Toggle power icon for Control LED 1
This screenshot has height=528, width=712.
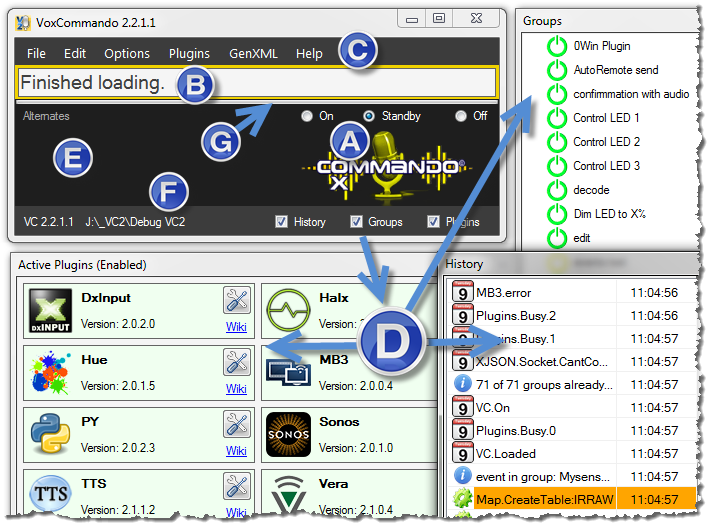[557, 118]
